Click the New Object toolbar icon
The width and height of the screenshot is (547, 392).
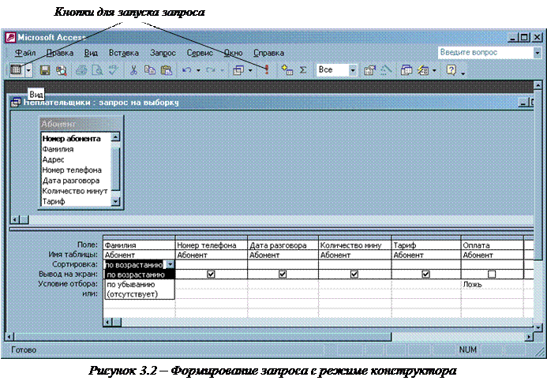(x=423, y=70)
